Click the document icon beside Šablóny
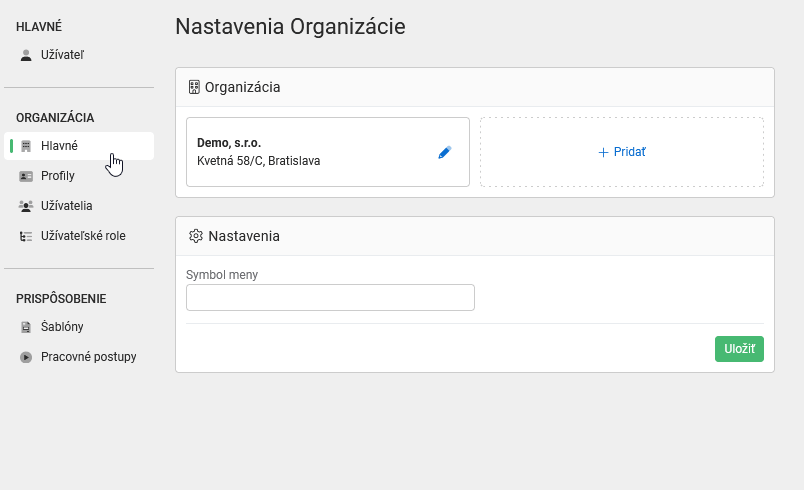Screen dimensions: 804x490 tap(26, 327)
